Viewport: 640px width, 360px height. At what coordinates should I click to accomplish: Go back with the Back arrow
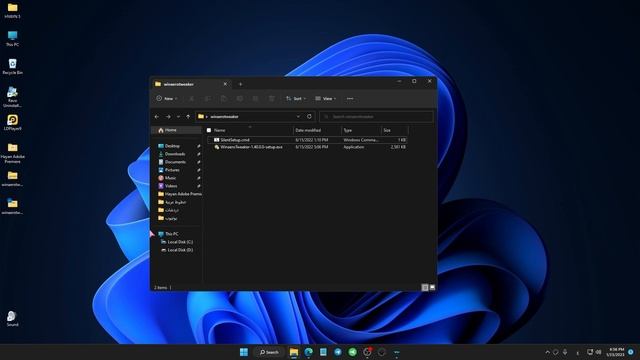coord(157,117)
